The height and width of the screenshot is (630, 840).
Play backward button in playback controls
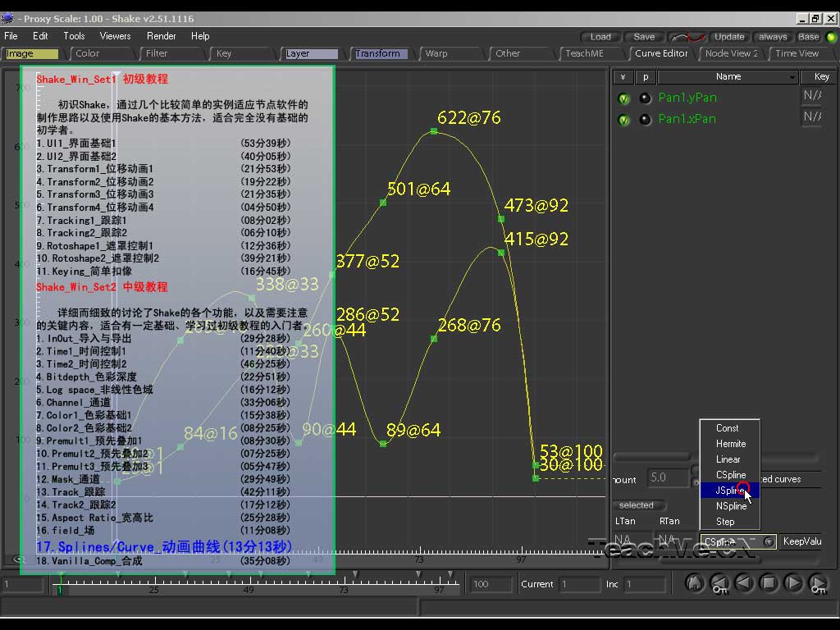(x=744, y=583)
